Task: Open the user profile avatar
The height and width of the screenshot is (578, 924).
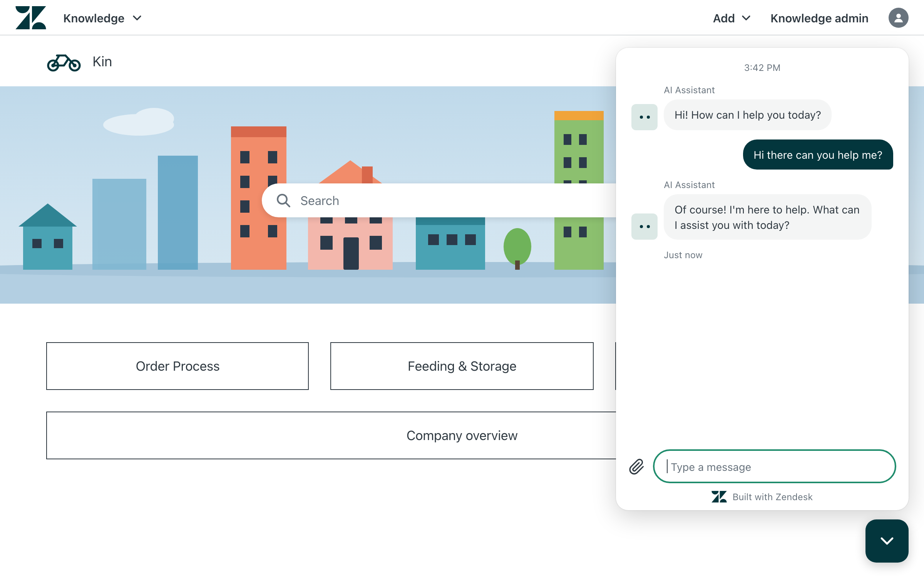Action: (898, 18)
